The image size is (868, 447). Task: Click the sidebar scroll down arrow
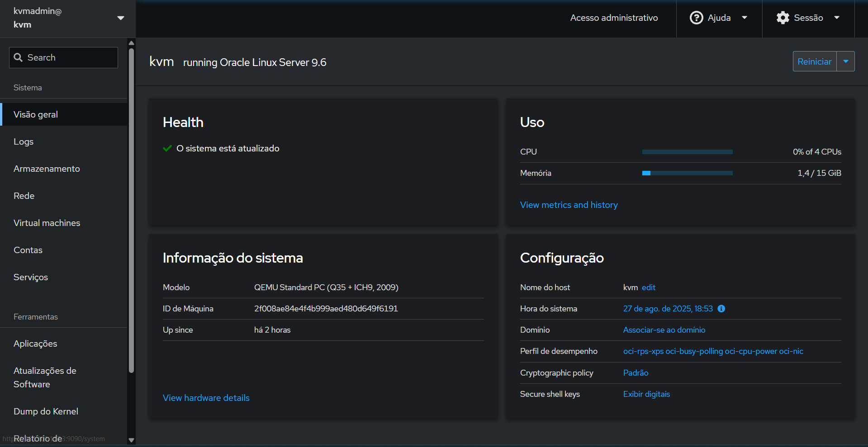click(132, 440)
